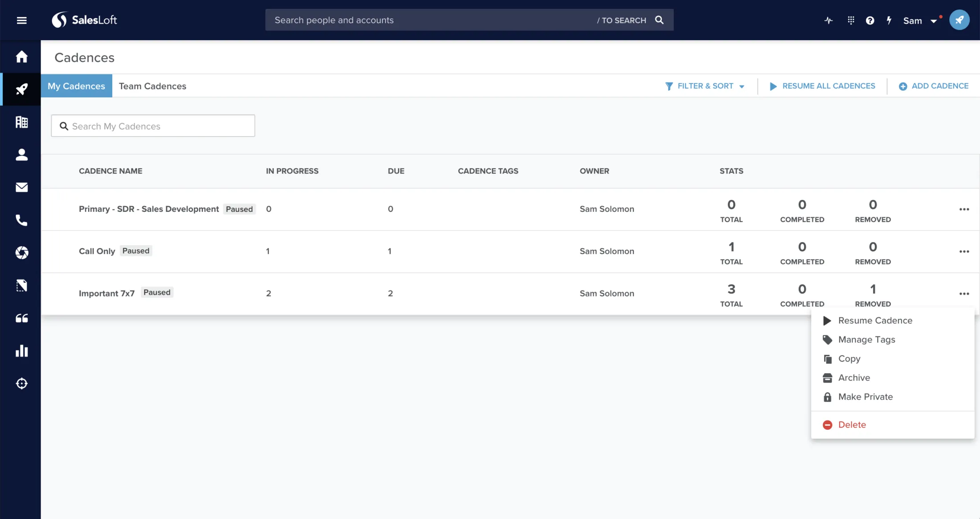Viewport: 980px width, 519px height.
Task: Expand the Filter & Sort dropdown
Action: pos(705,86)
